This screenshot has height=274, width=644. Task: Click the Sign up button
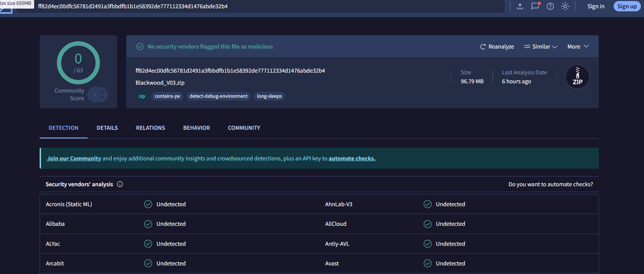point(627,6)
